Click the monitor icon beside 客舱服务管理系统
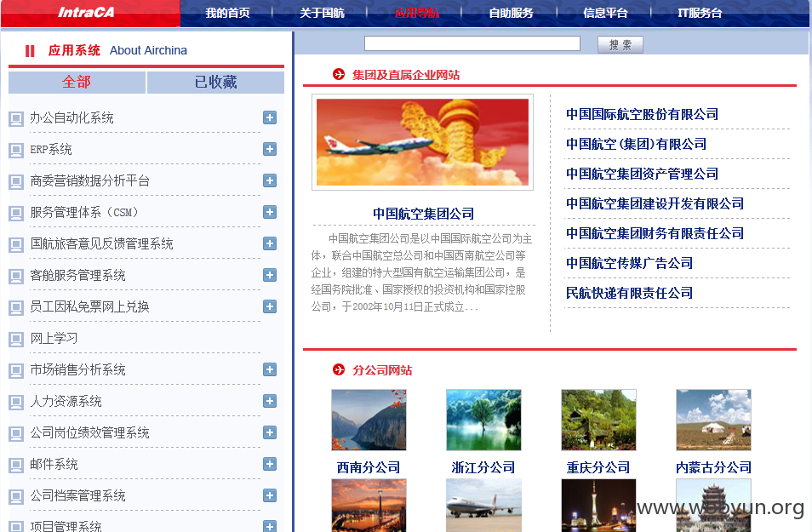The image size is (812, 532). point(16,277)
